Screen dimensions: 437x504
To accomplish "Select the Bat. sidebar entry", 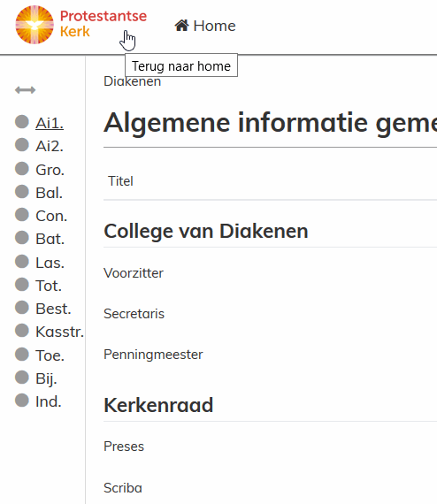I will coord(50,239).
